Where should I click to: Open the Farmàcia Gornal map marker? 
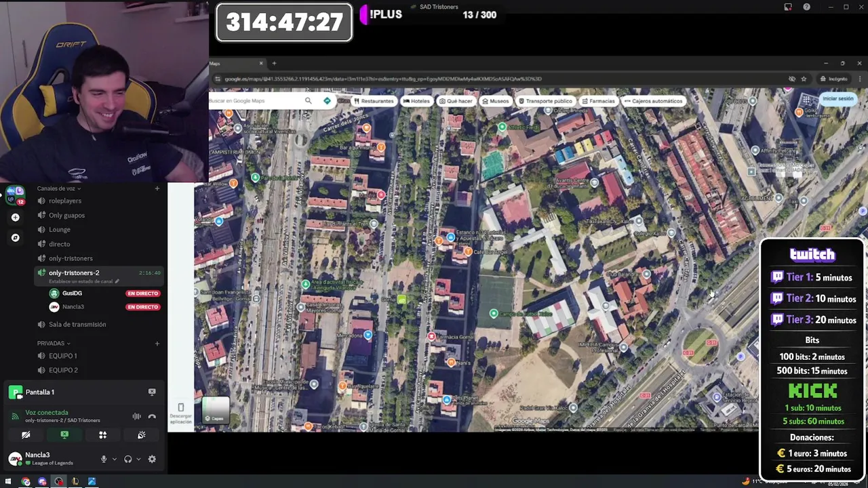coord(431,337)
